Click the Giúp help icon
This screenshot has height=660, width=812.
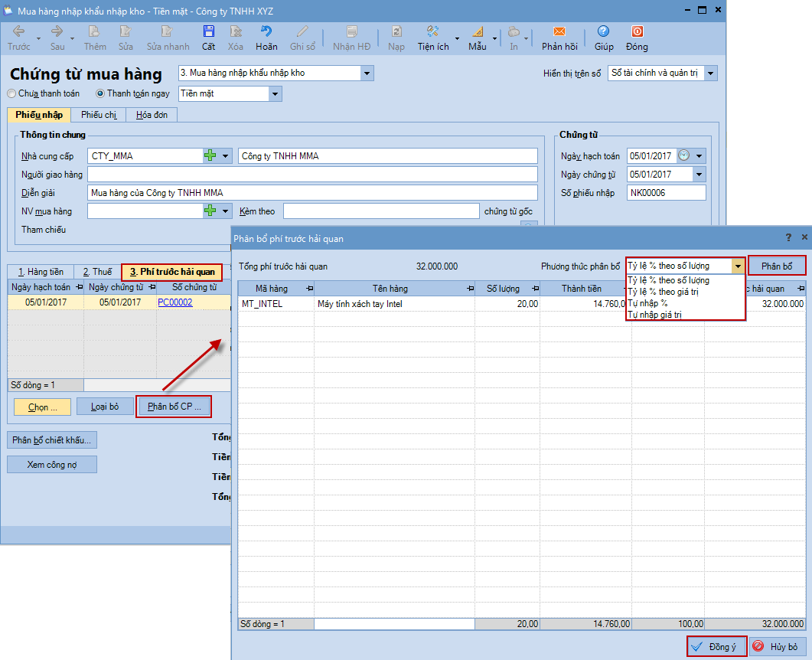[x=604, y=32]
